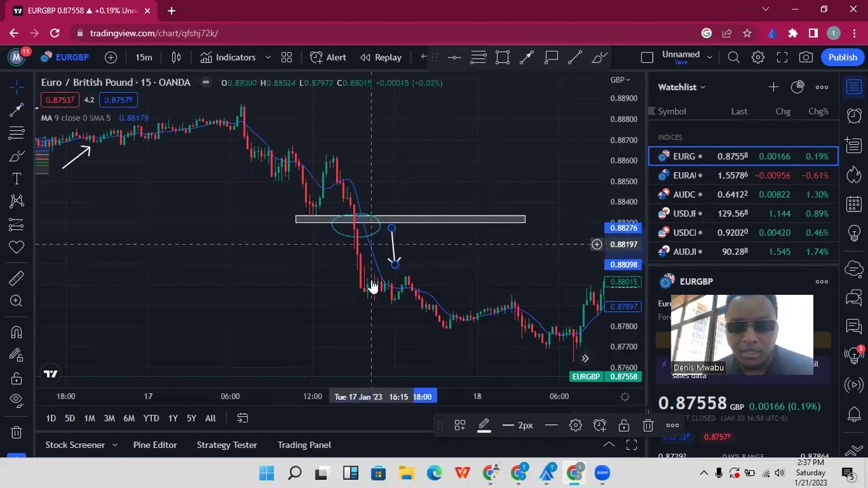Expand favorite indicators dropdown arrow
Image resolution: width=868 pixels, height=488 pixels.
tap(268, 58)
